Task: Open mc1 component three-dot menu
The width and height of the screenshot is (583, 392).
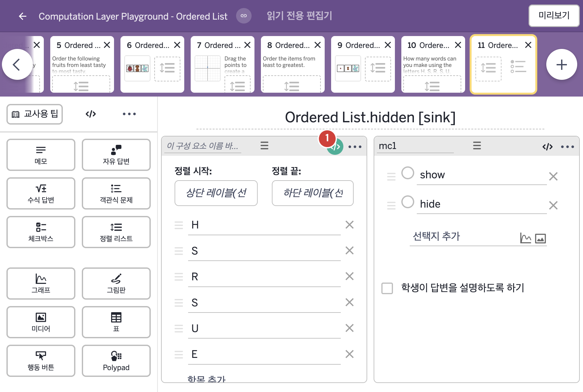Action: 568,147
